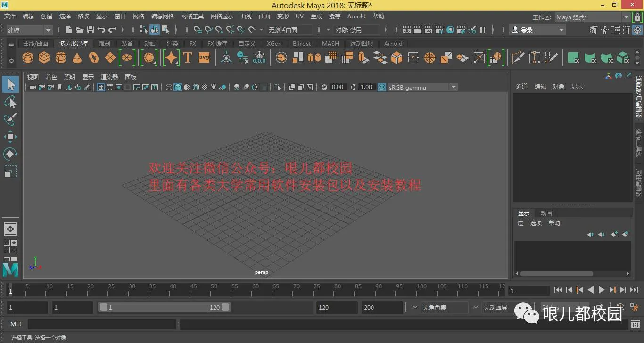Select the Rotate tool in toolbox
The height and width of the screenshot is (343, 644).
point(10,154)
